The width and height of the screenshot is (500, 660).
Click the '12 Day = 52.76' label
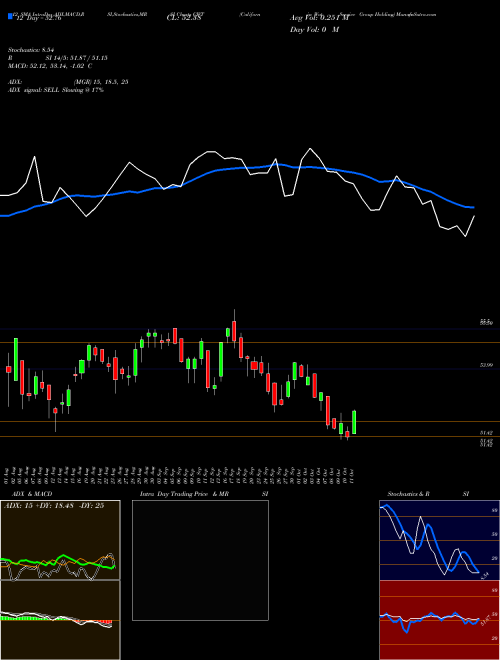pyautogui.click(x=38, y=18)
